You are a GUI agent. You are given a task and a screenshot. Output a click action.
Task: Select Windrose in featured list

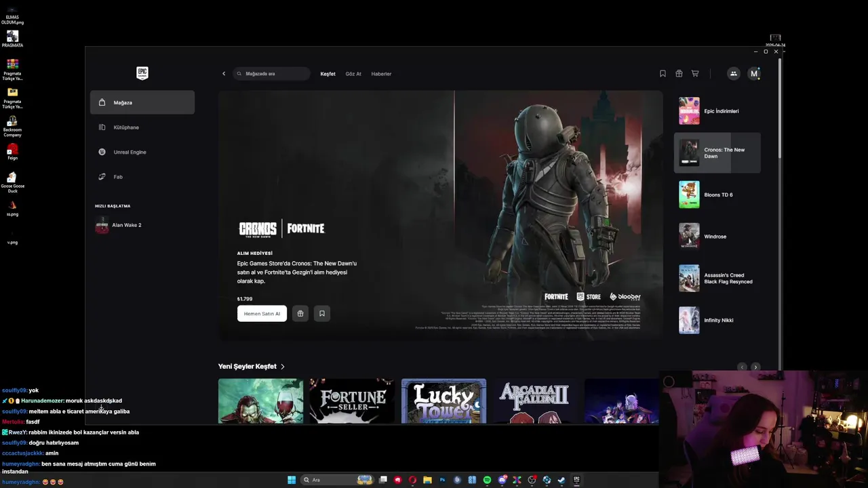click(717, 237)
